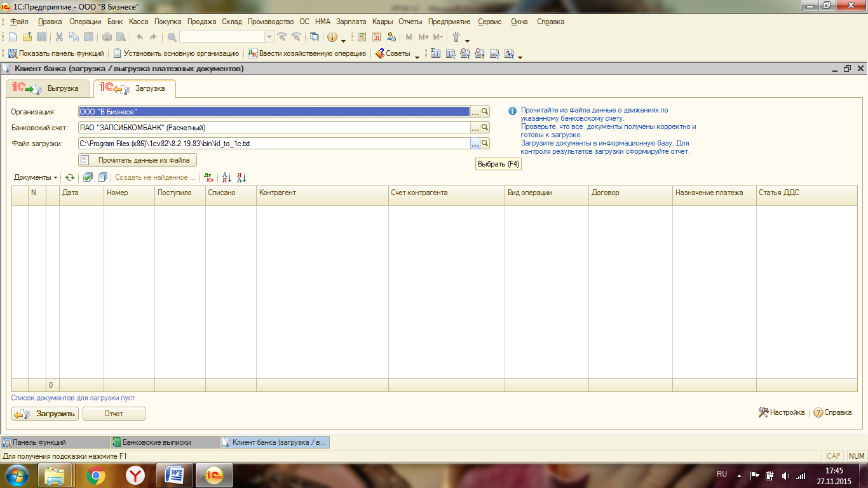Viewport: 868px width, 488px height.
Task: Open Yandex browser from the taskbar
Action: pos(135,475)
